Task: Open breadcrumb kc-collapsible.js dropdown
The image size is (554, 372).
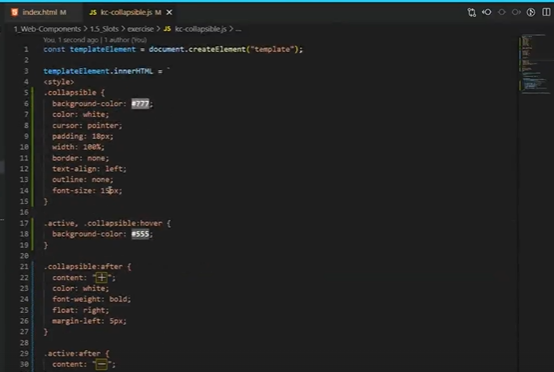Action: coord(200,29)
